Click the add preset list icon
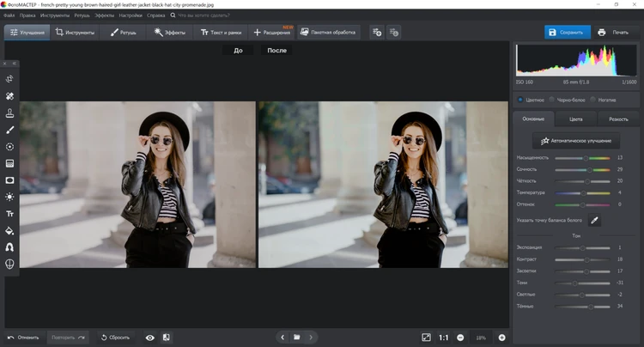This screenshot has height=347, width=644. pos(377,33)
